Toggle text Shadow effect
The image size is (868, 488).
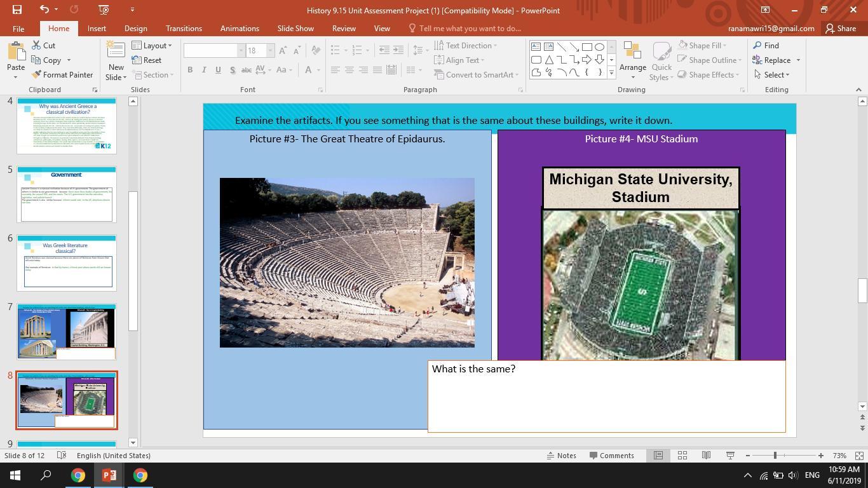click(x=233, y=70)
